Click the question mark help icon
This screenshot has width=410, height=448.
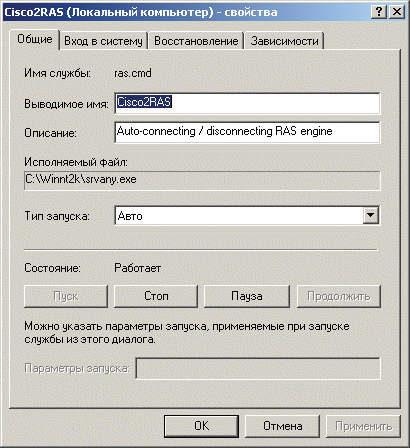coord(379,12)
